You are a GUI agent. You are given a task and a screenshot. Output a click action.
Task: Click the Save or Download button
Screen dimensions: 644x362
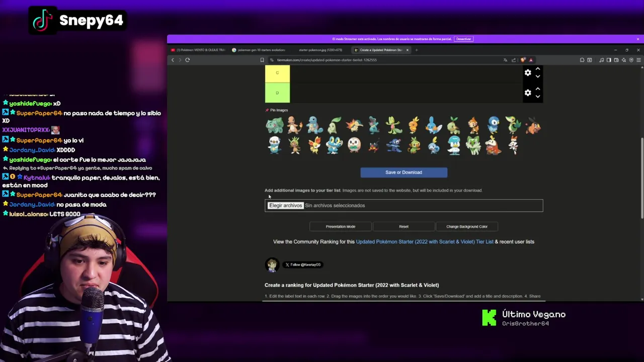coord(404,172)
